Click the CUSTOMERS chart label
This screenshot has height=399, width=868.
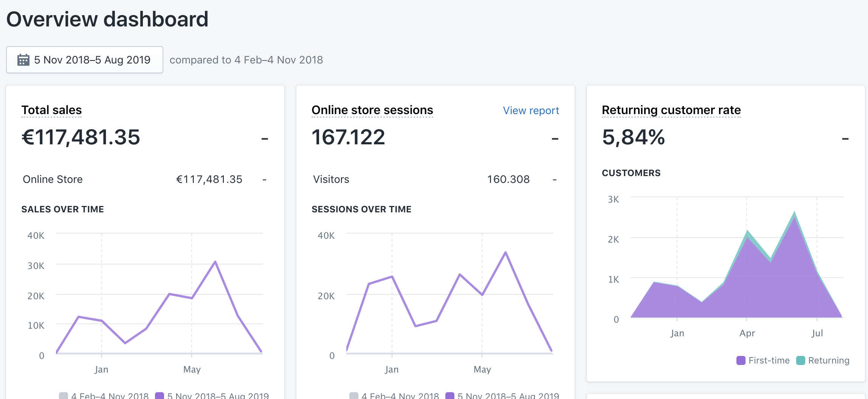click(x=631, y=173)
